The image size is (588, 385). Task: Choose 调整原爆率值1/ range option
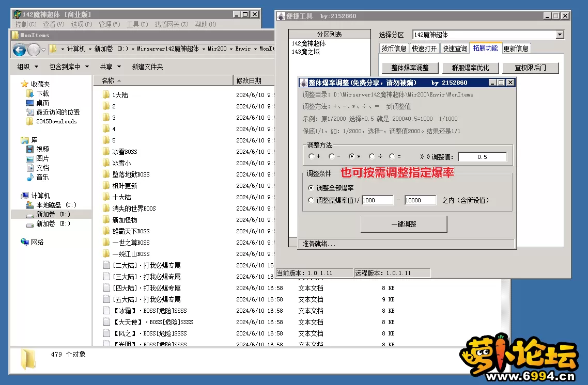pos(333,200)
